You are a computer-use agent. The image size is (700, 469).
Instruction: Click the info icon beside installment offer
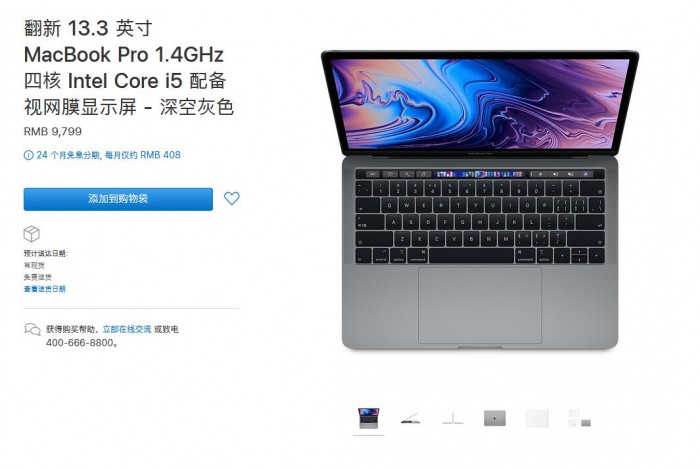[28, 155]
